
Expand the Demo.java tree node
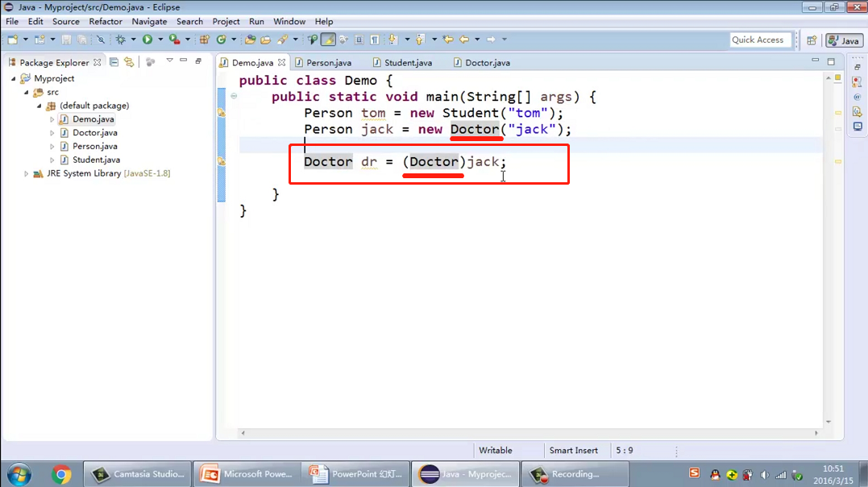[52, 119]
